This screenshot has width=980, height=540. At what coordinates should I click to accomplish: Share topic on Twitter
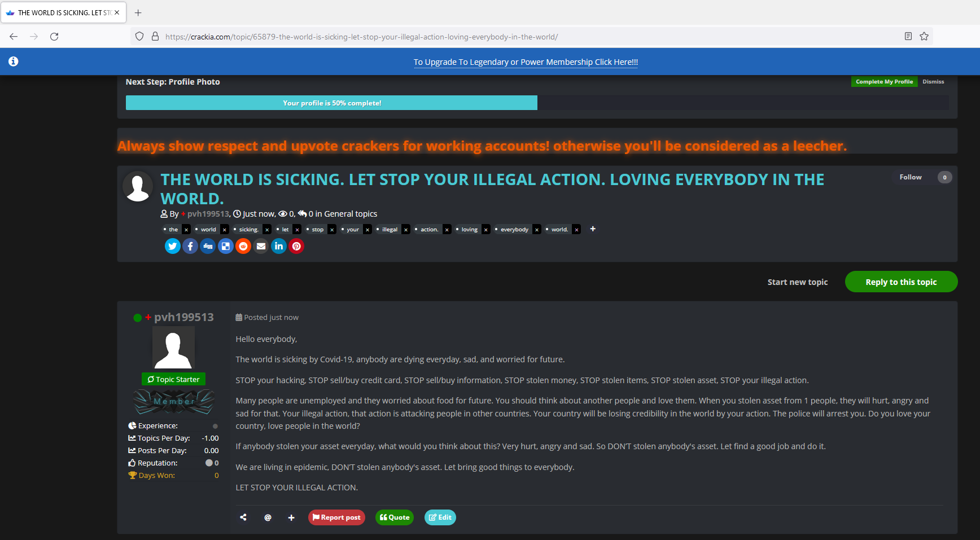coord(173,246)
